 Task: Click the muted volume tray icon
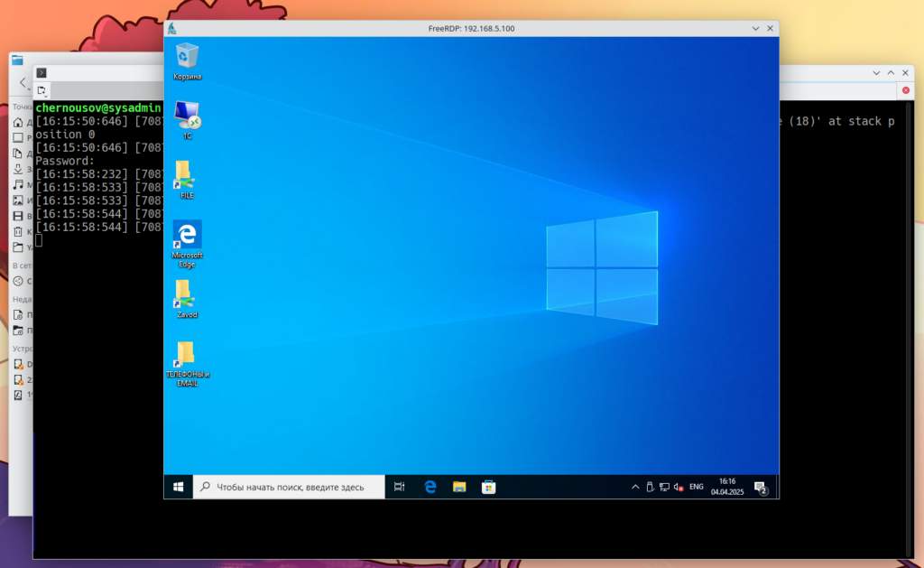(x=679, y=487)
